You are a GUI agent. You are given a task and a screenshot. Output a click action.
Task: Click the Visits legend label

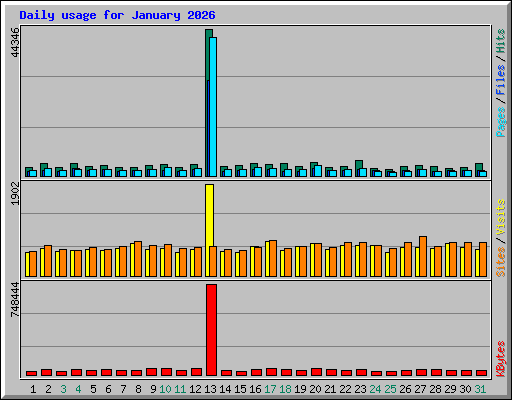click(x=501, y=217)
